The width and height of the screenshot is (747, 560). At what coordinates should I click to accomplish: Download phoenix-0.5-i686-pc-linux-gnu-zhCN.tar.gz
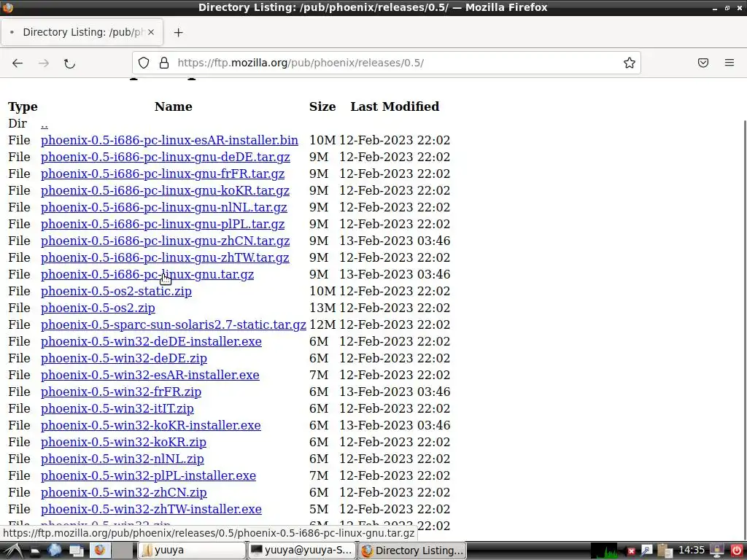pos(166,241)
